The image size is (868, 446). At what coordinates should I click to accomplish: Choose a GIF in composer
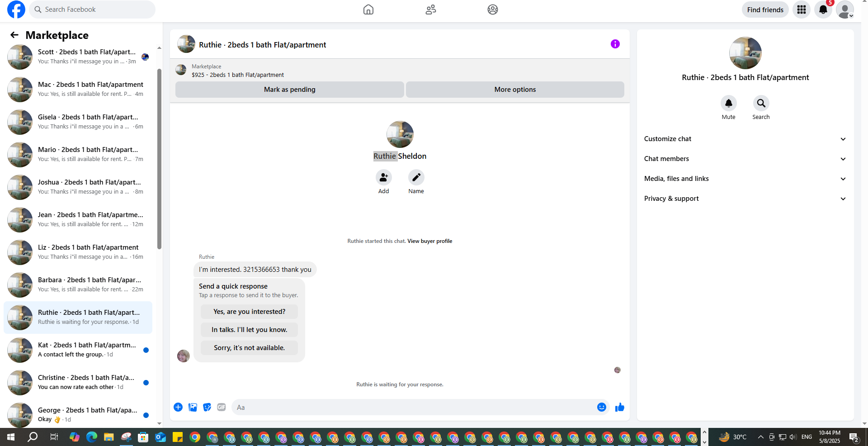pyautogui.click(x=222, y=407)
